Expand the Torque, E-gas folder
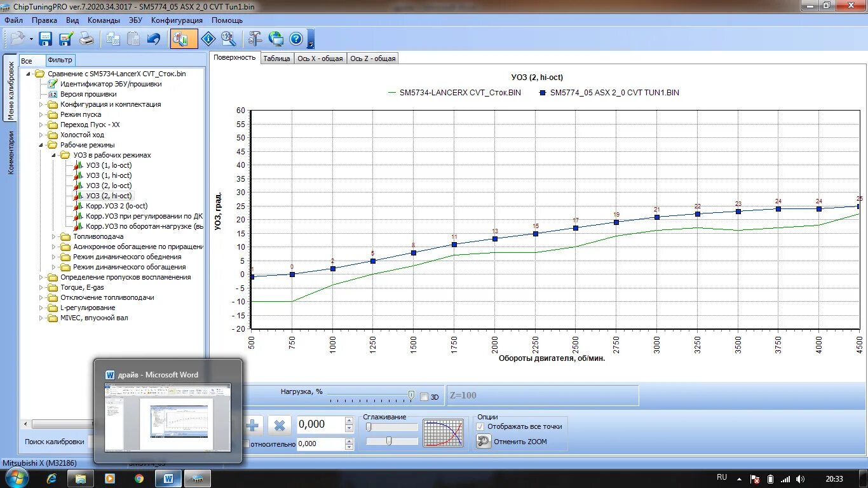 click(x=41, y=287)
